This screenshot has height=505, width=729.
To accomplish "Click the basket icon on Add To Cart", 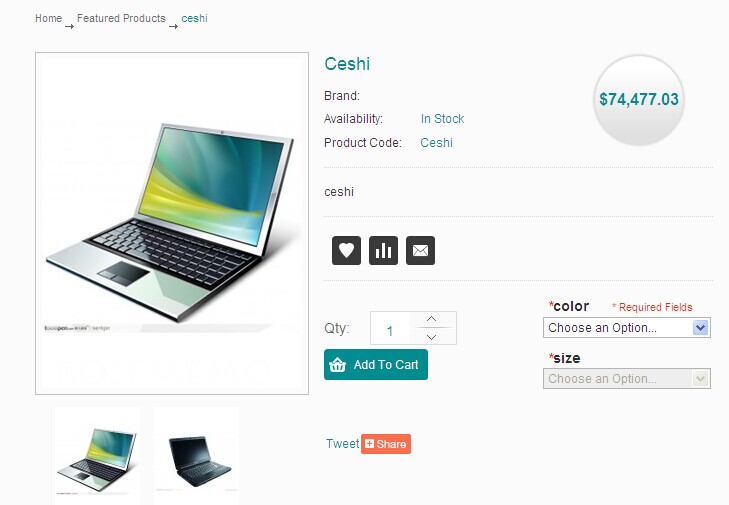I will click(x=338, y=365).
